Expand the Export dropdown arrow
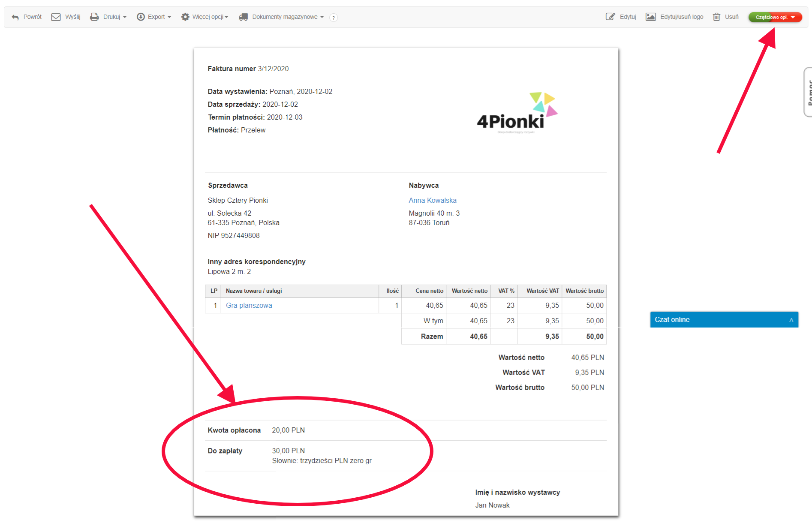 click(x=169, y=17)
